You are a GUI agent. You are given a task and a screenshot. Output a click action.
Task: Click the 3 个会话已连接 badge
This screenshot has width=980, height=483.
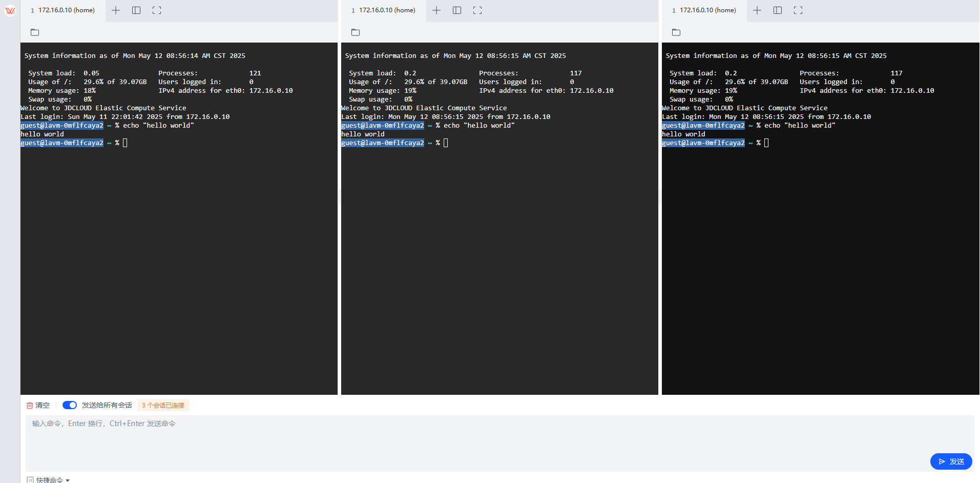[x=163, y=405]
